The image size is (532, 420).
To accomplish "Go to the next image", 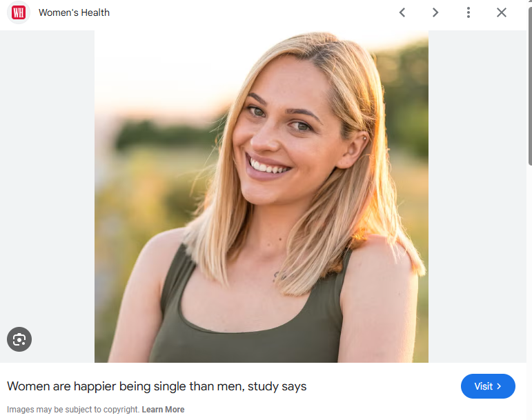I will [435, 12].
